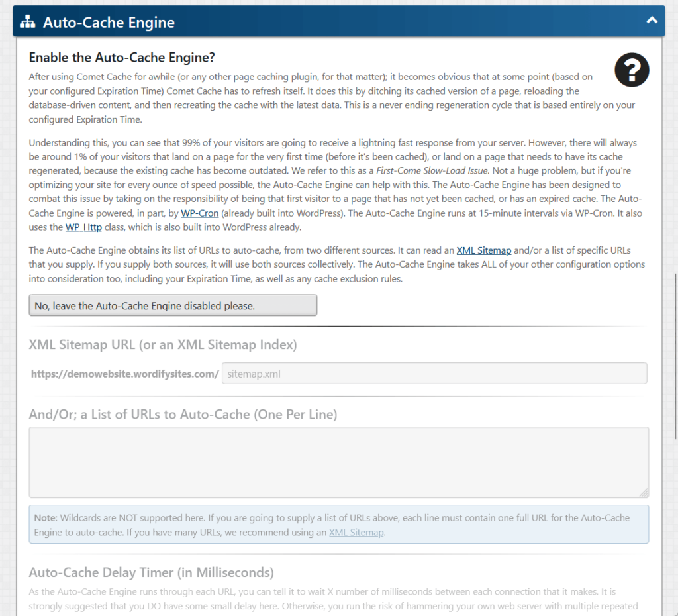The height and width of the screenshot is (616, 678).
Task: Click the 'Enable the Auto-Cache Engine?' heading
Action: tap(122, 57)
